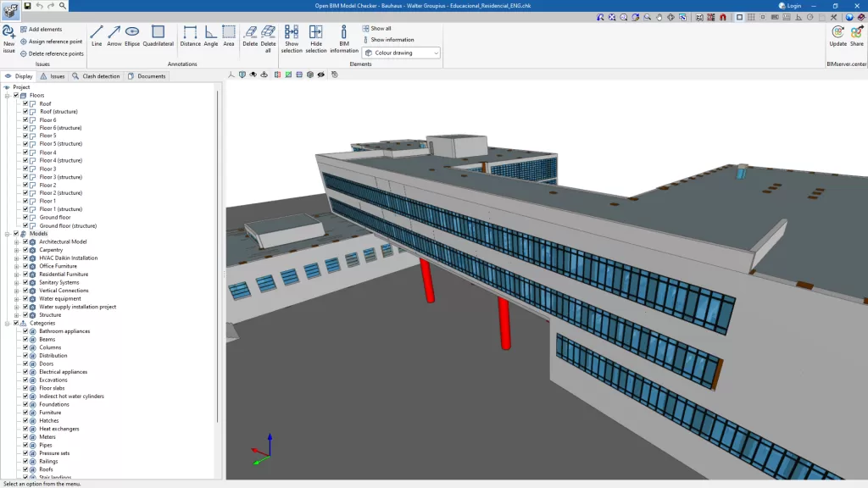The image size is (868, 488).
Task: Click the Update BIMserver.center icon
Action: pyautogui.click(x=837, y=36)
